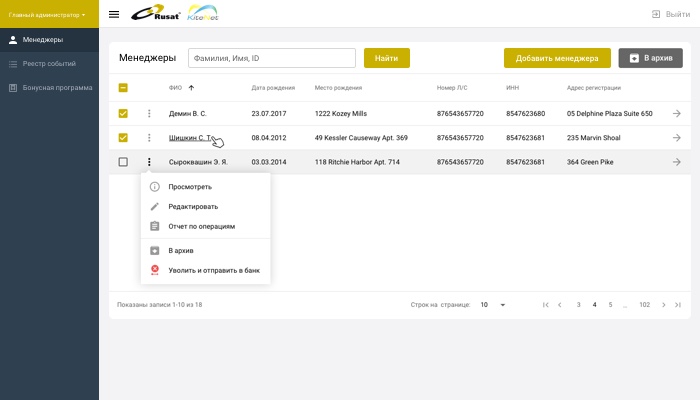The height and width of the screenshot is (400, 700).
Task: Go to next page arrow
Action: pos(663,304)
